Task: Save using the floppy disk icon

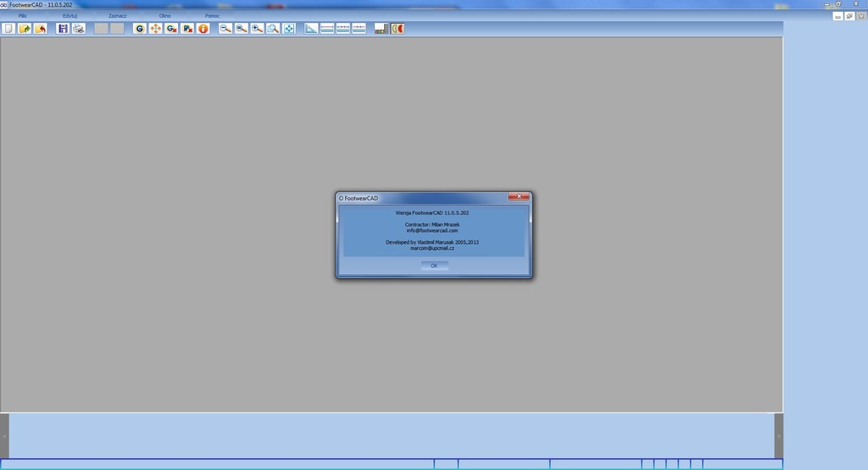Action: pyautogui.click(x=63, y=29)
